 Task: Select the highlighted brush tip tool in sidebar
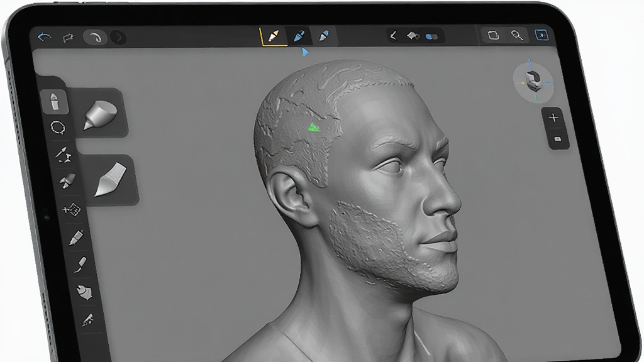[55, 101]
